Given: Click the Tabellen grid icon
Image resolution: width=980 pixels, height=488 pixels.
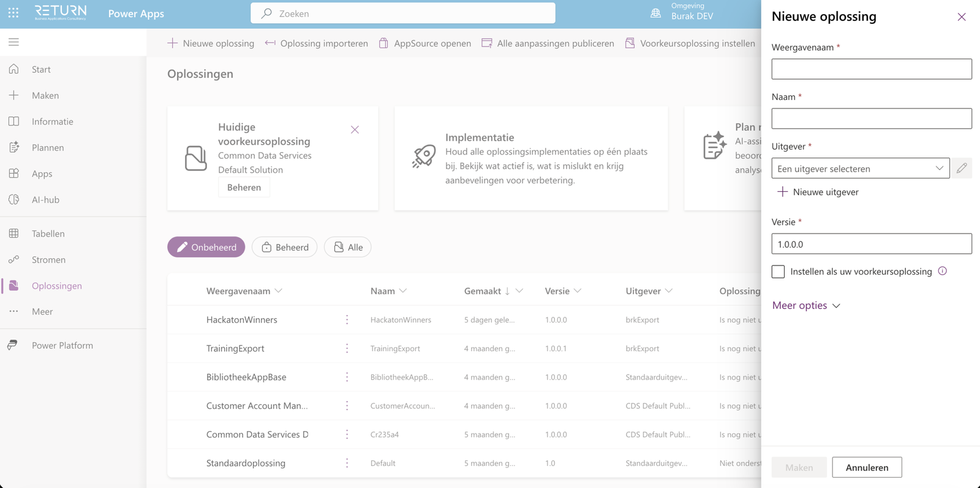Looking at the screenshot, I should click(x=13, y=234).
